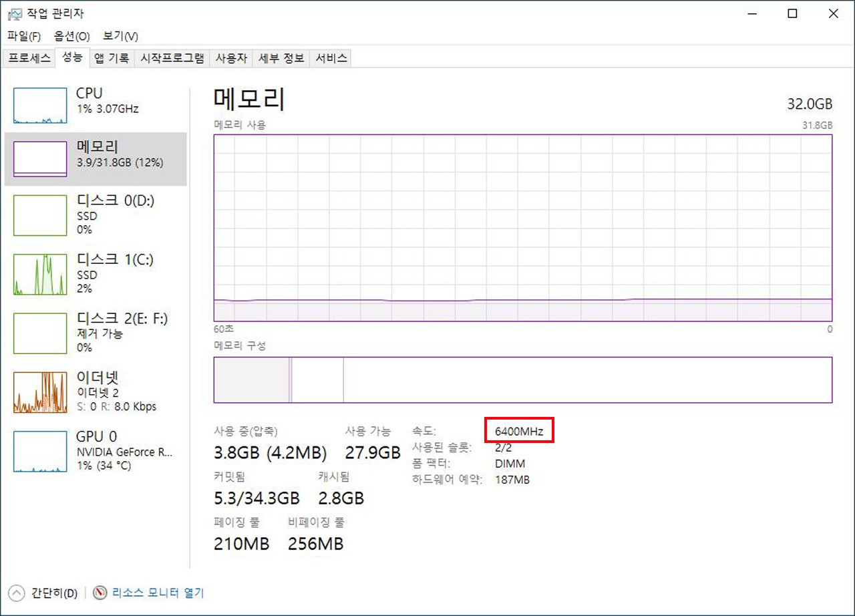Open the 서비스 tab
The height and width of the screenshot is (616, 855).
tap(331, 58)
